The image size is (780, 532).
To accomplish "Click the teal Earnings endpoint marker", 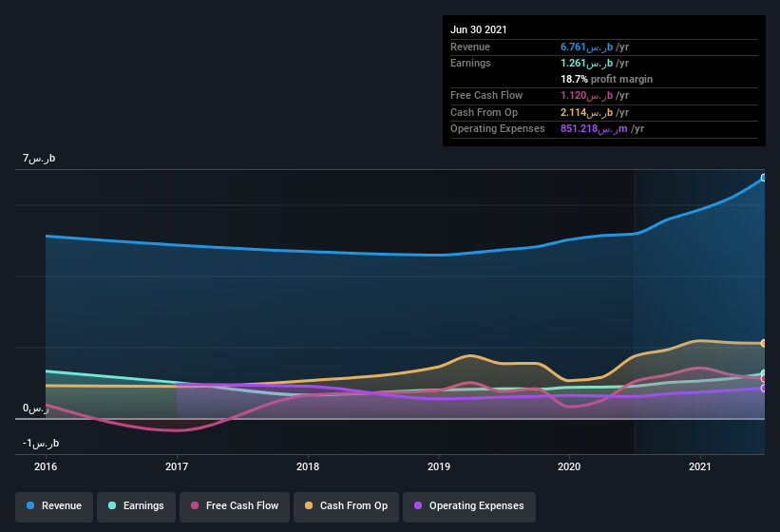I will coord(764,373).
